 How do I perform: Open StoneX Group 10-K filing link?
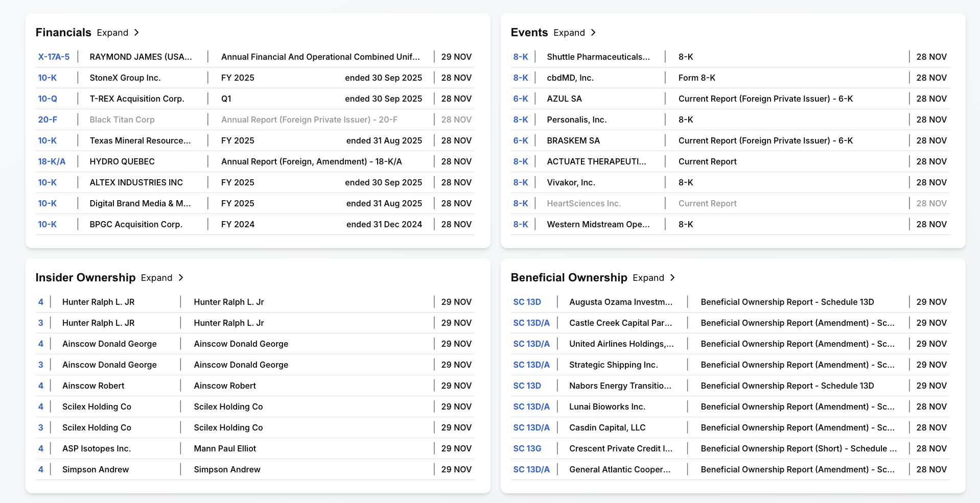48,78
